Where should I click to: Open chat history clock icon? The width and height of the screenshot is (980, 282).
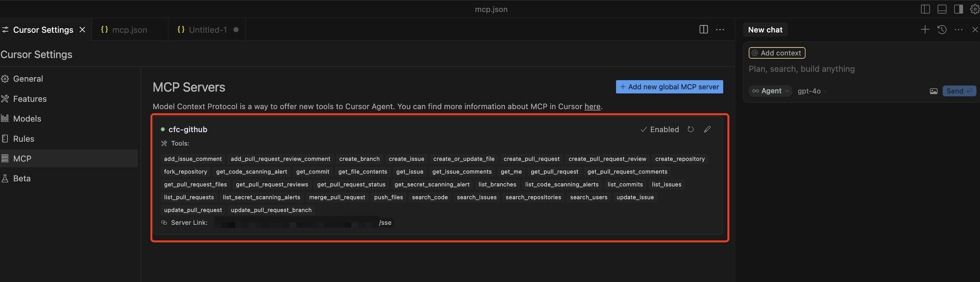[942, 30]
